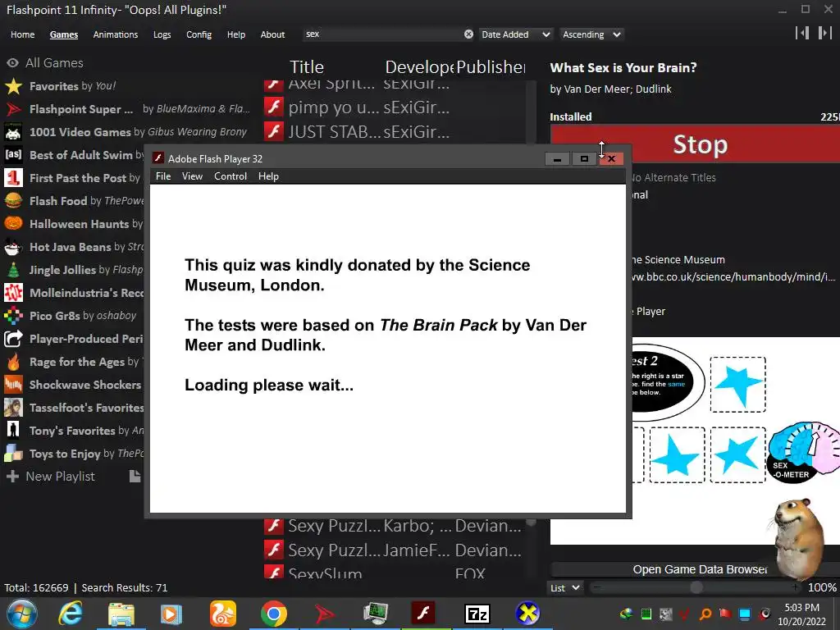Image resolution: width=840 pixels, height=630 pixels.
Task: Select Tony's Favorites playlist icon
Action: [x=13, y=431]
